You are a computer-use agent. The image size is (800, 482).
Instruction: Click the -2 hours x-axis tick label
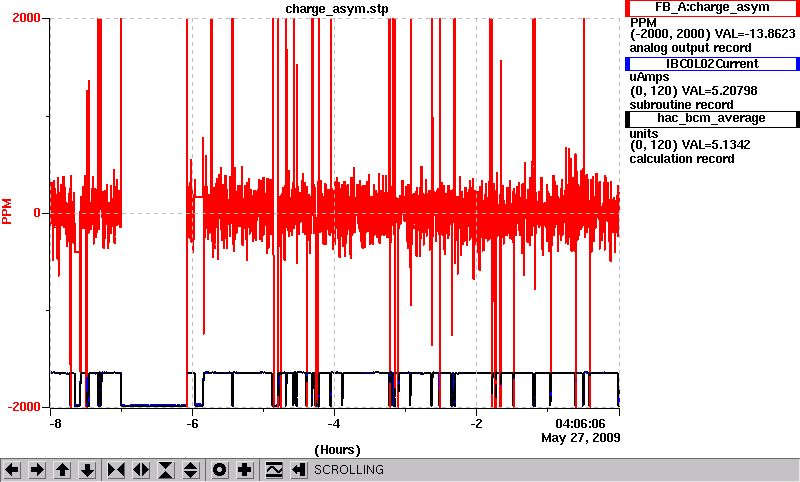coord(476,424)
